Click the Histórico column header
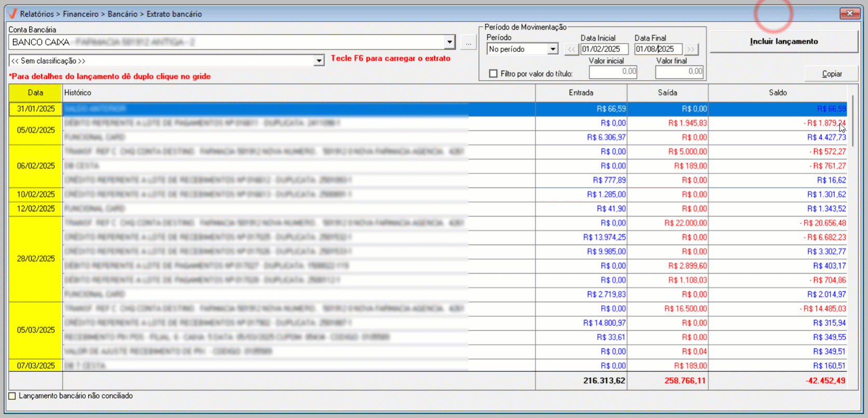The image size is (868, 418). point(299,93)
